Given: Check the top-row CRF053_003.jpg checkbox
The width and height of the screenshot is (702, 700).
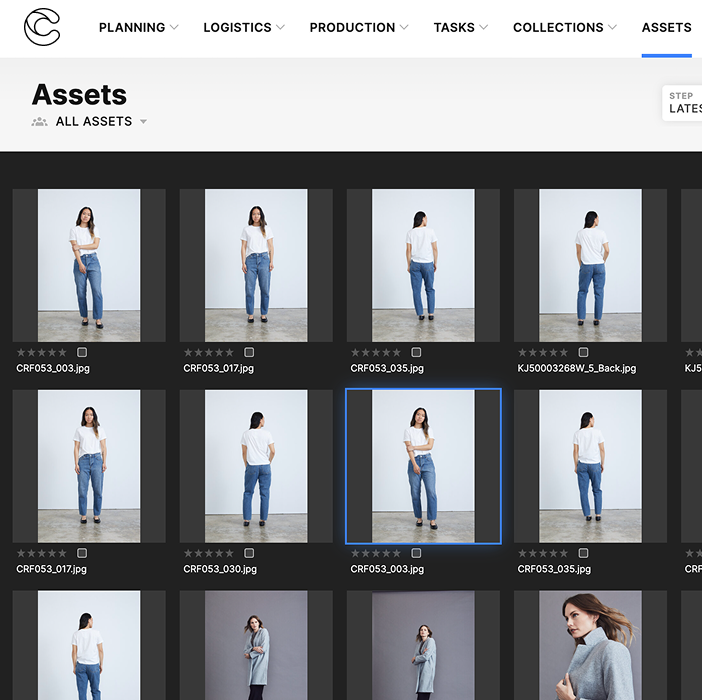Looking at the screenshot, I should coord(82,352).
